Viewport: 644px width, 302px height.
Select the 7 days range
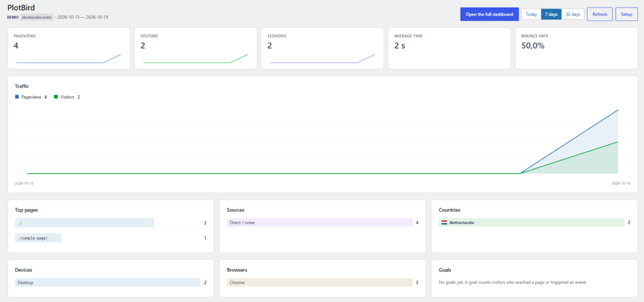pos(551,14)
